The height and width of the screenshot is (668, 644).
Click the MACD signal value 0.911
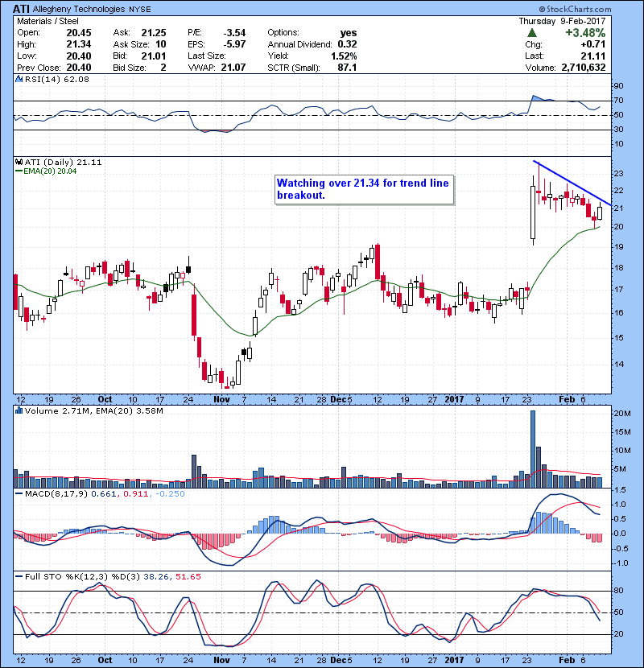coord(136,494)
